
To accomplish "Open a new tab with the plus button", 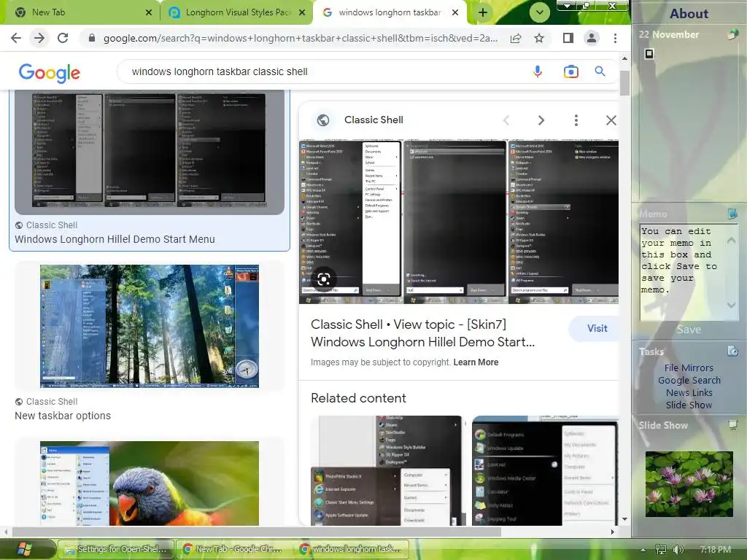I will click(x=483, y=12).
